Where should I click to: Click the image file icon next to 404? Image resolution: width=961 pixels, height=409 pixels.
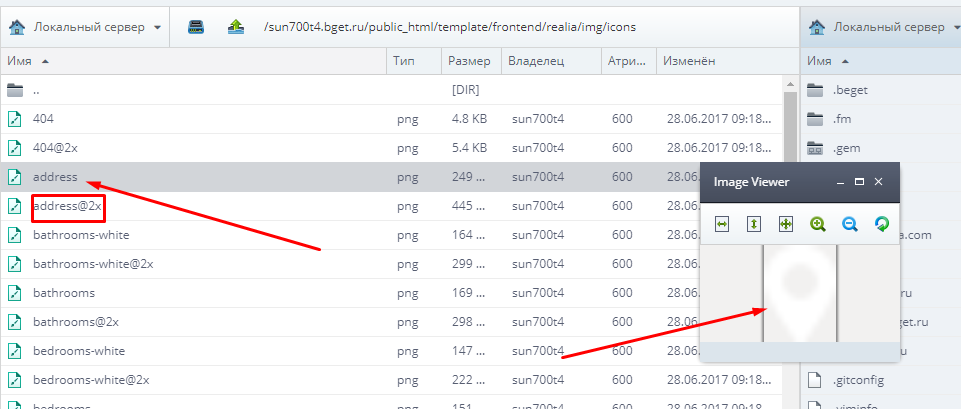[x=14, y=119]
